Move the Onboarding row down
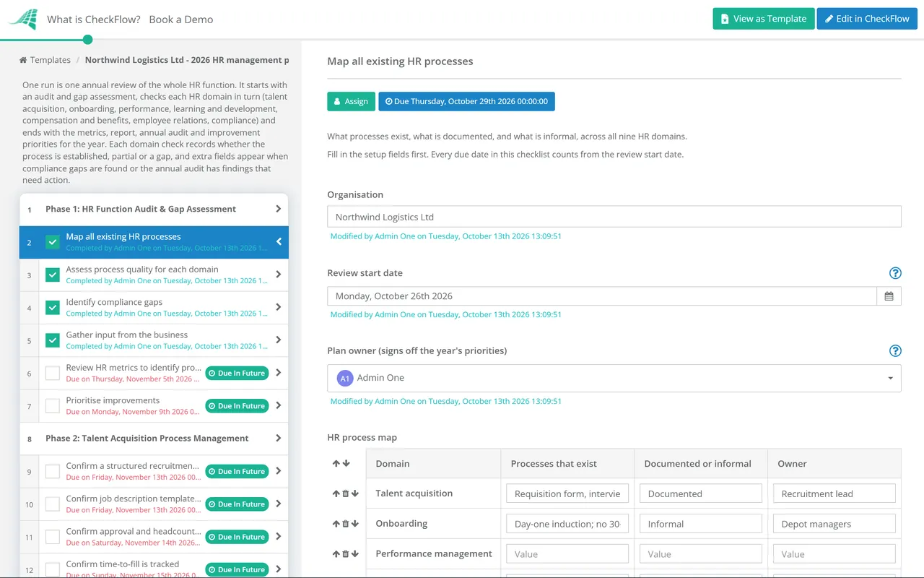 354,524
